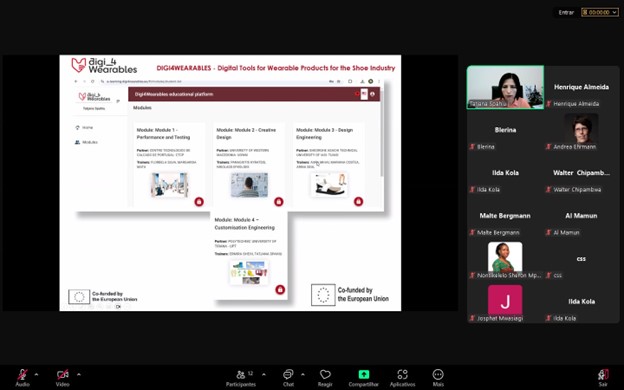Image resolution: width=624 pixels, height=390 pixels.
Task: Open Module 4 Customisation Engineering title
Action: [244, 224]
